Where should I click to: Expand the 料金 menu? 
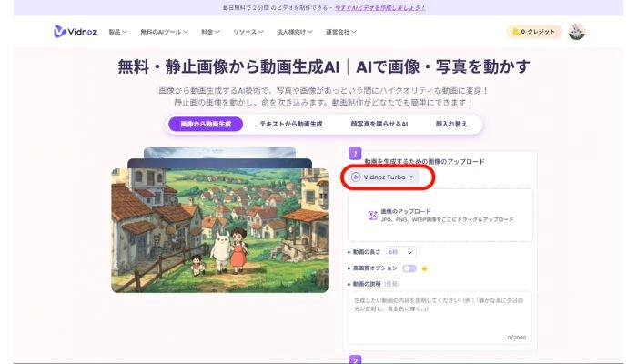pos(210,32)
